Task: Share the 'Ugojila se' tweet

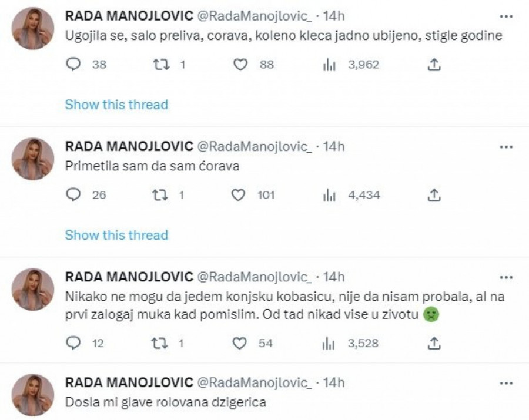Action: 434,65
